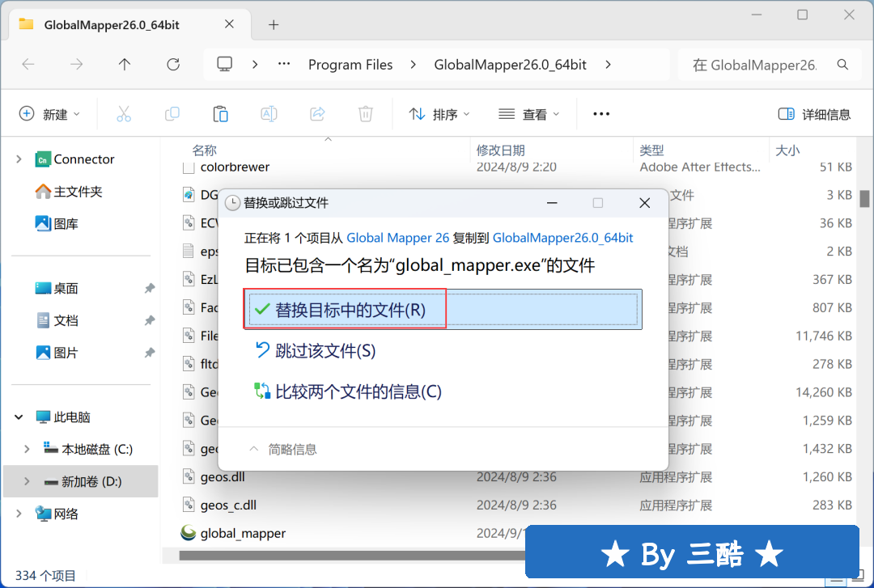
Task: Expand the 本地磁盘 (C:) node
Action: 27,449
